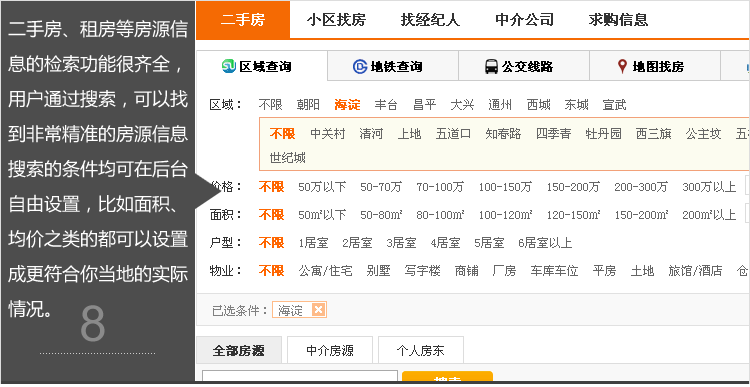Filter price 100-150万
Viewport: 750px width, 387px height.
pos(505,187)
